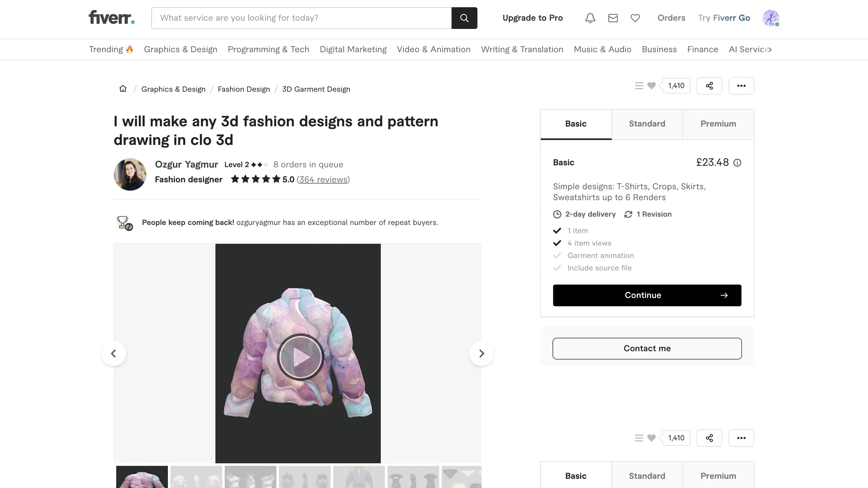
Task: Open the user profile avatar
Action: point(770,18)
